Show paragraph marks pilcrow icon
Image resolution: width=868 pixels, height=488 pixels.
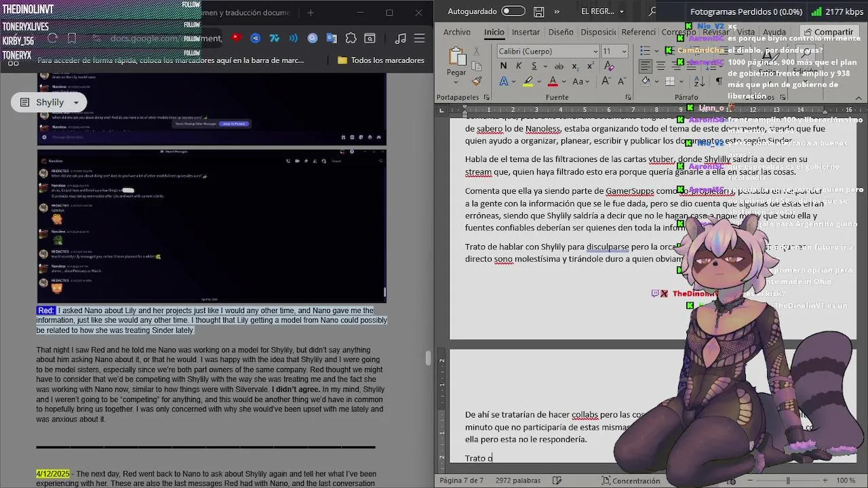pos(719,81)
